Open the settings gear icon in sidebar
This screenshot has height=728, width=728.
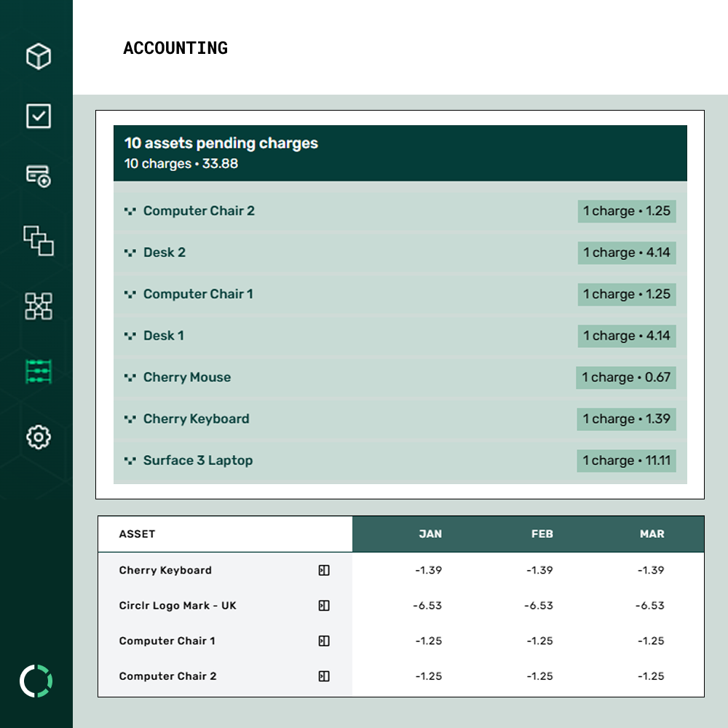[39, 437]
